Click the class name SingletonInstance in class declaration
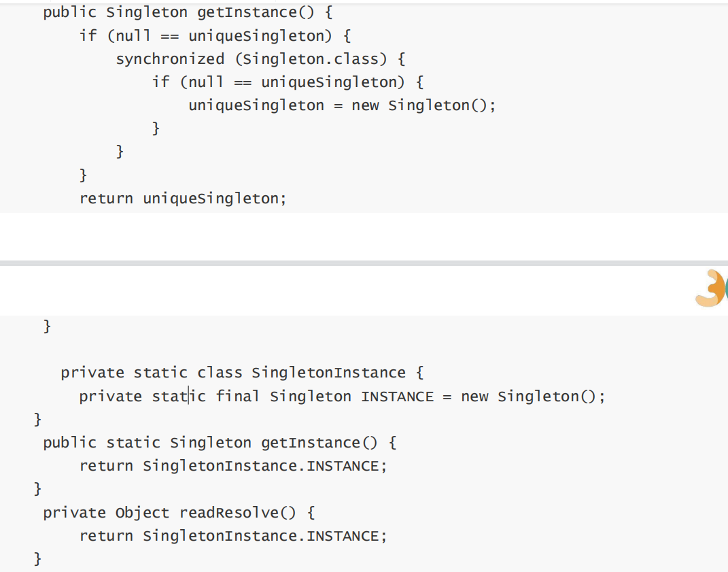 (329, 373)
